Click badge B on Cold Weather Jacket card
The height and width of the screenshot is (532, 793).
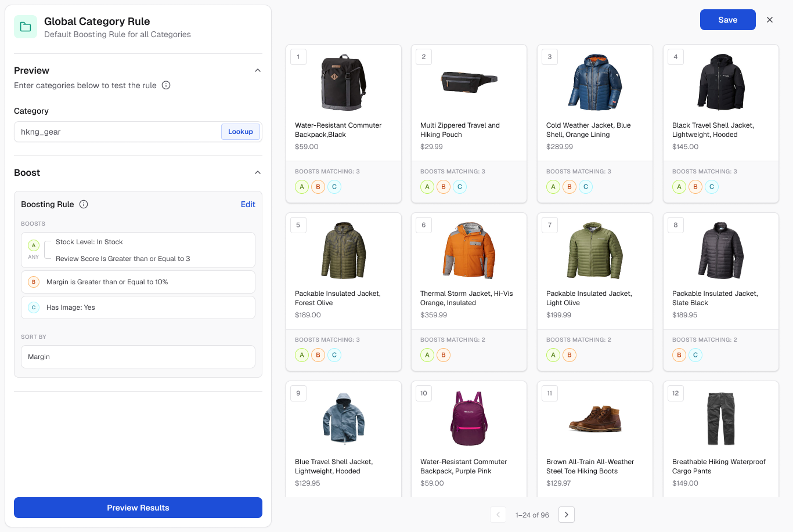pos(569,187)
